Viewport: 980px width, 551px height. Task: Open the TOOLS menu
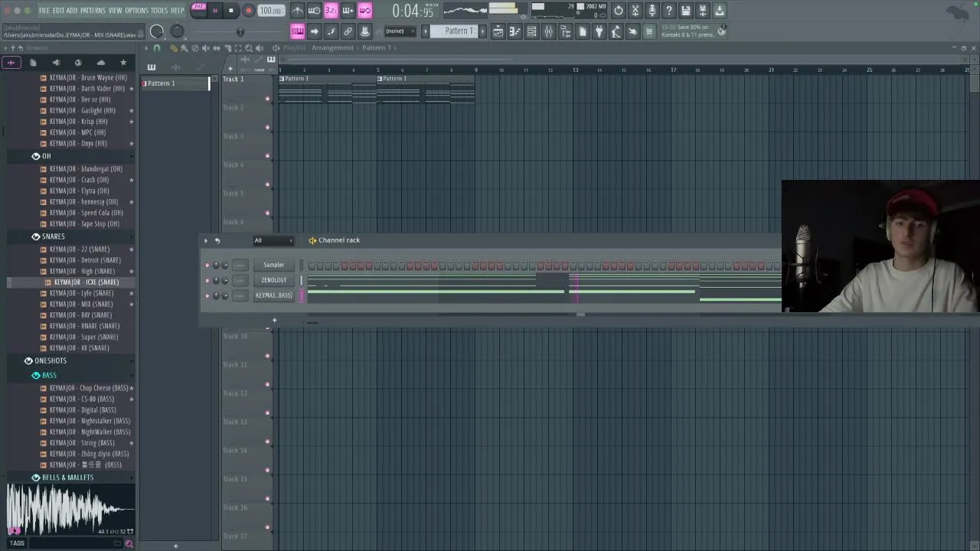click(158, 11)
